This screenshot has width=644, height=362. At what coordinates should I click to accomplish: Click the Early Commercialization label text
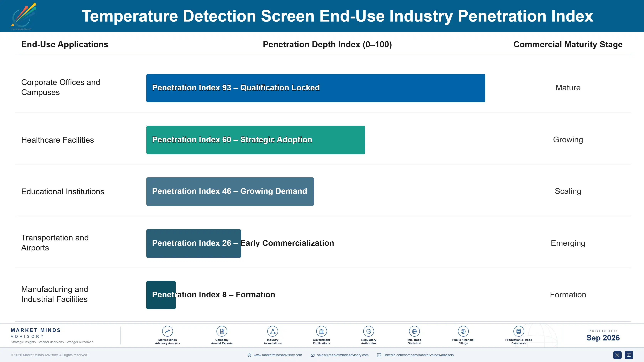[x=287, y=243]
